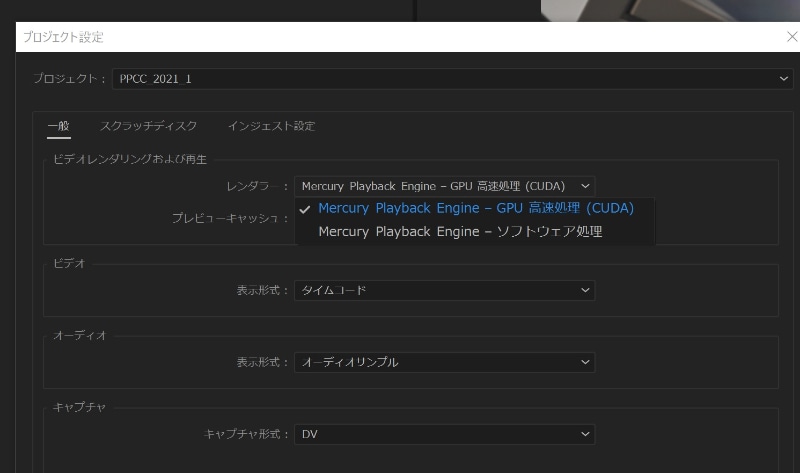Collapse the レンダラー dropdown

pyautogui.click(x=444, y=186)
